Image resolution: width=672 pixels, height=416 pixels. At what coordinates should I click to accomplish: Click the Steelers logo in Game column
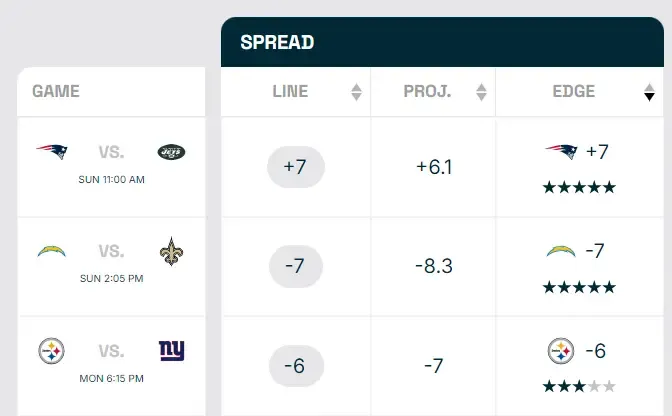51,351
